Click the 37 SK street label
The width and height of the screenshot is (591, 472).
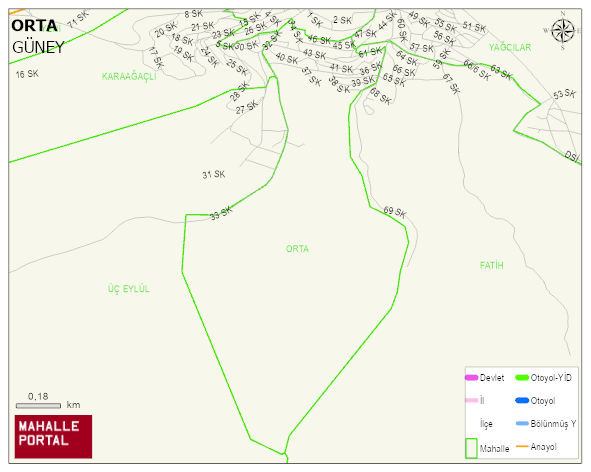click(x=312, y=77)
